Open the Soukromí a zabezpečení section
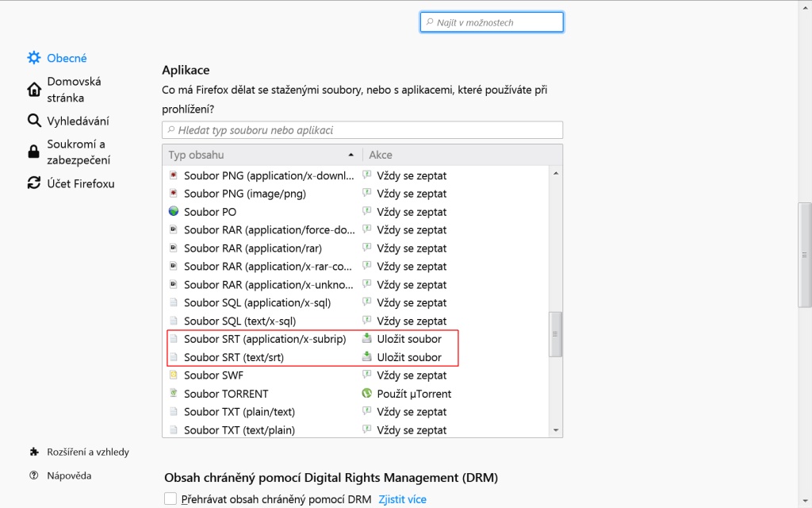The width and height of the screenshot is (812, 508). click(x=76, y=152)
